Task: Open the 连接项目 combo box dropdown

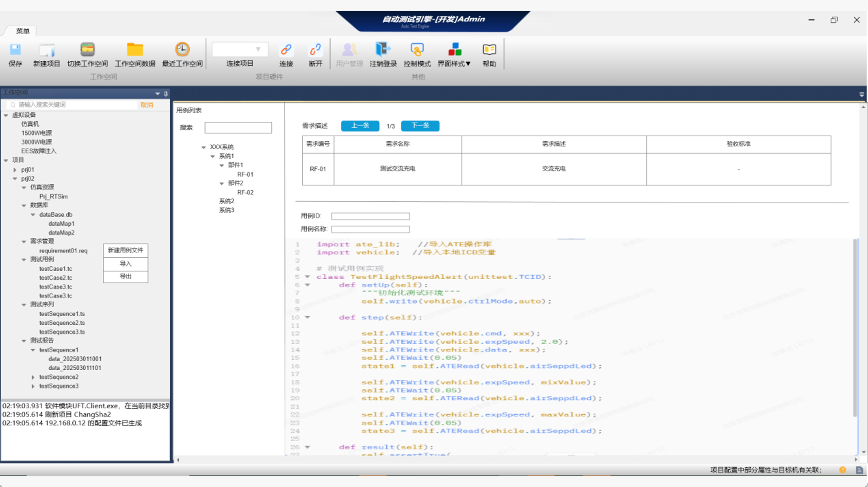Action: (x=258, y=49)
